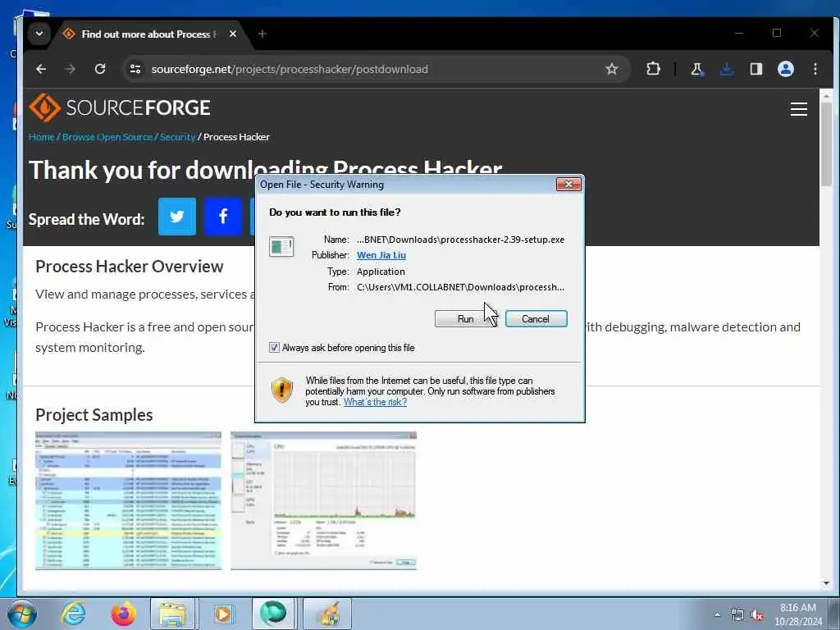The image size is (840, 630).
Task: Open the process list sample screenshot
Action: (129, 500)
